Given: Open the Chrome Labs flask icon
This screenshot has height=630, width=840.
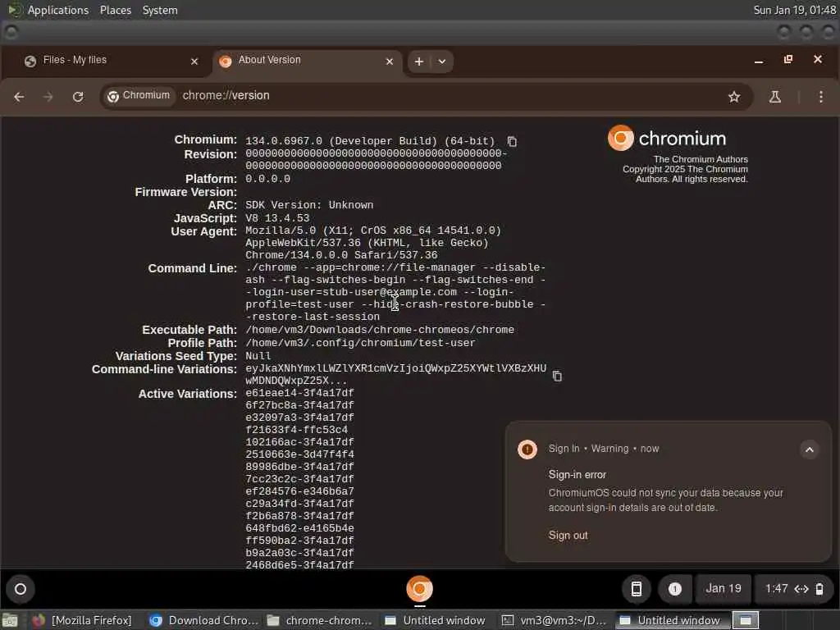Looking at the screenshot, I should point(774,97).
